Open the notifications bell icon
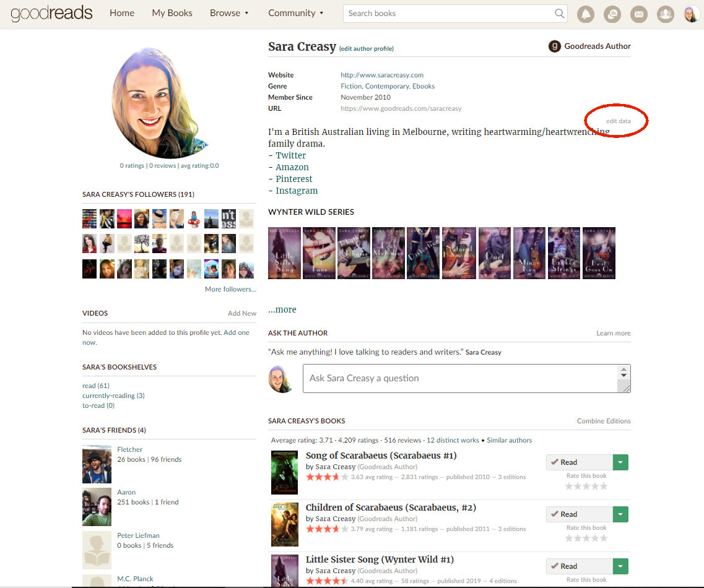Screen dimensions: 704x588 tap(585, 14)
